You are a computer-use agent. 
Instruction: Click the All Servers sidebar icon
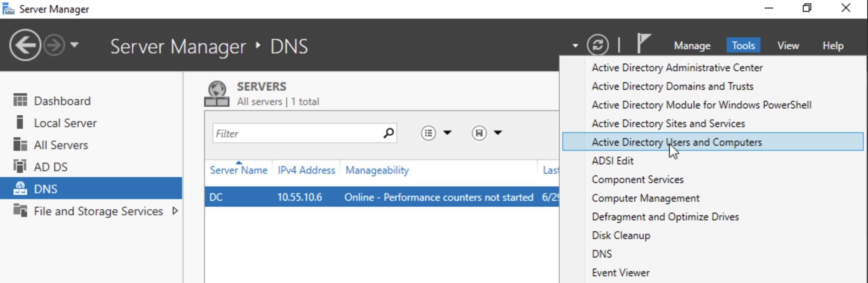(20, 145)
